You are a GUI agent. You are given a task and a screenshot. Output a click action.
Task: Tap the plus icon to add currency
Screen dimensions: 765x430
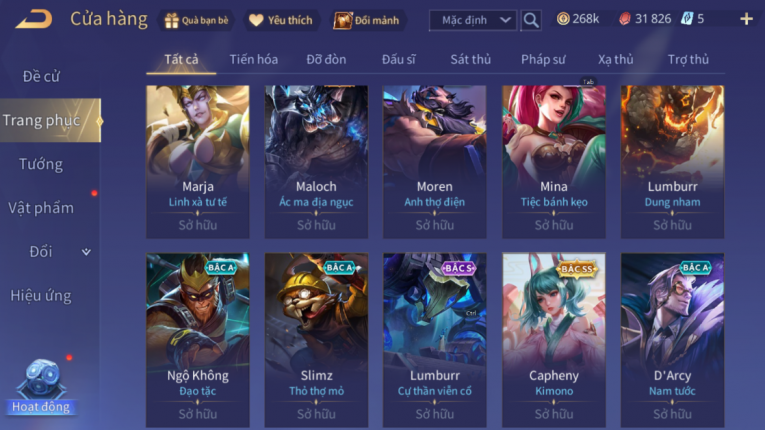[x=746, y=19]
